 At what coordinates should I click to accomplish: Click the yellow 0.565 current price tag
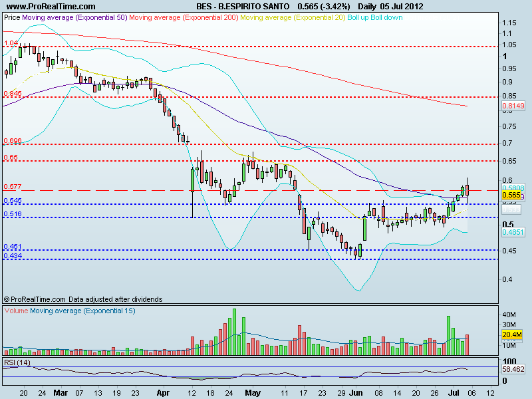(511, 195)
